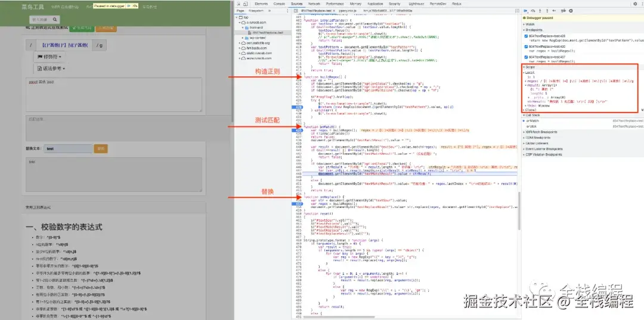Open the Application tab
Viewport: 644px width, 320px height.
pyautogui.click(x=376, y=4)
